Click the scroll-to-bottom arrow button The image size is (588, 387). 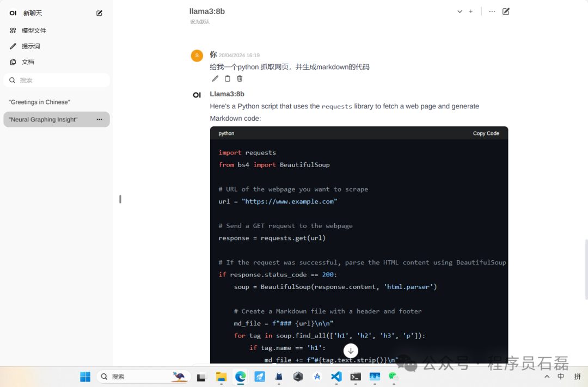[x=351, y=351]
